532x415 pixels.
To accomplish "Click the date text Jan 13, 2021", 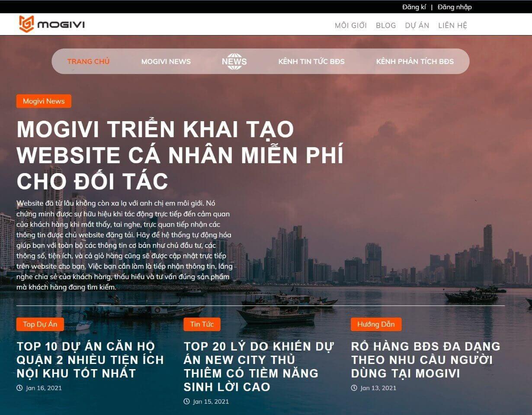I will click(378, 388).
